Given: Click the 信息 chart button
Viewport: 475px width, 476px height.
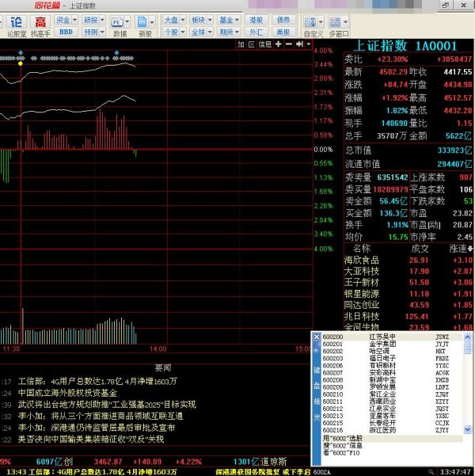Looking at the screenshot, I should [x=264, y=44].
